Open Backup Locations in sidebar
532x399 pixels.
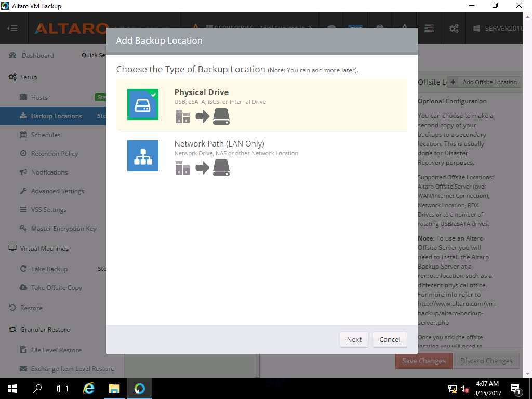56,116
